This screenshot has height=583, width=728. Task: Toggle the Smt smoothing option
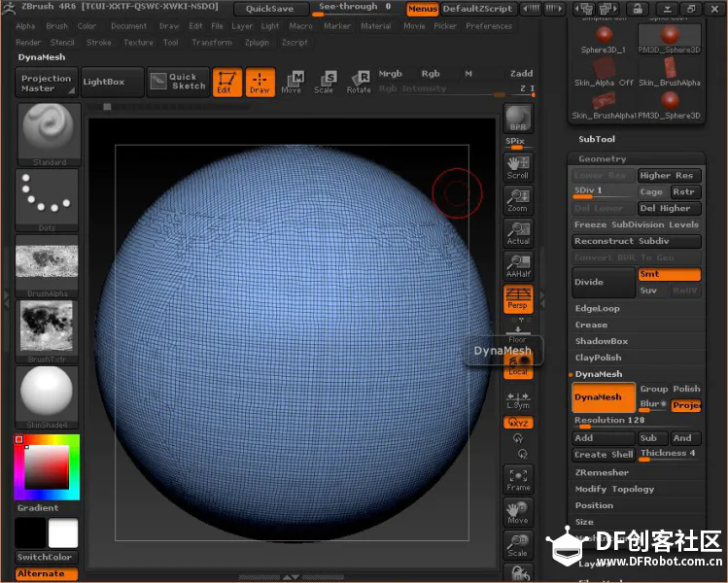[x=669, y=274]
